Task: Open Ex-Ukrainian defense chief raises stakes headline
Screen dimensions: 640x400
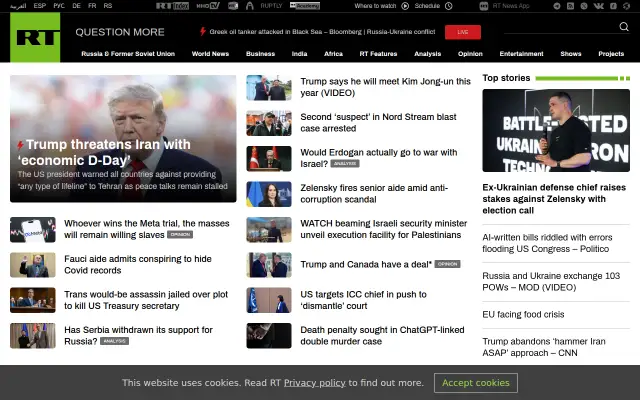Action: 554,199
